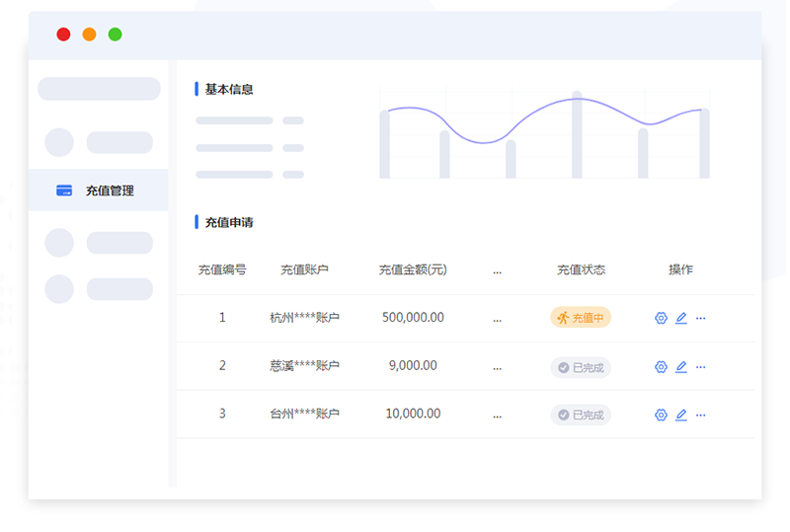Click the settings gear icon for 台州 account
This screenshot has width=790, height=532.
point(661,416)
